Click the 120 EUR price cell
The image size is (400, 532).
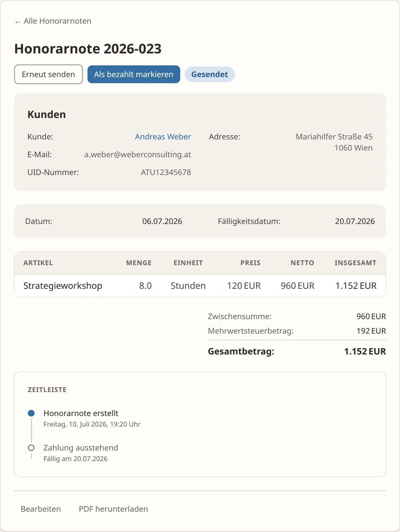pos(244,286)
